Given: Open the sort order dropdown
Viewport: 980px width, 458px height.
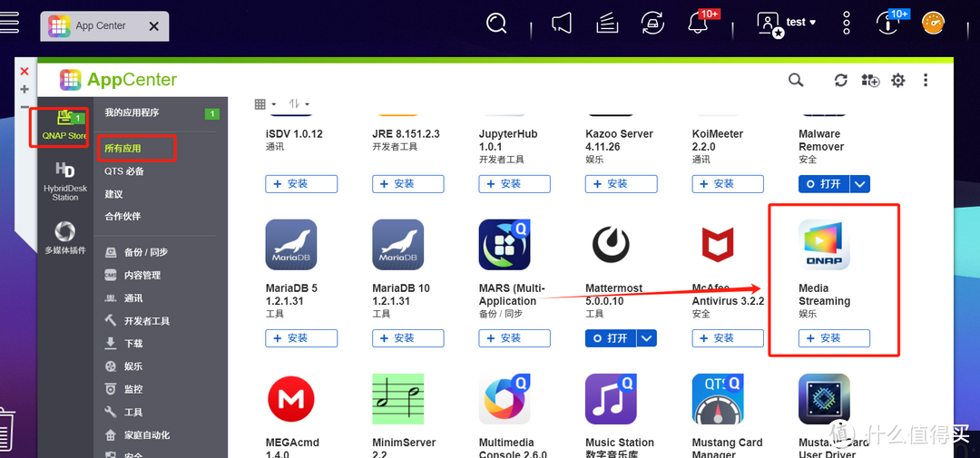Looking at the screenshot, I should tap(299, 104).
